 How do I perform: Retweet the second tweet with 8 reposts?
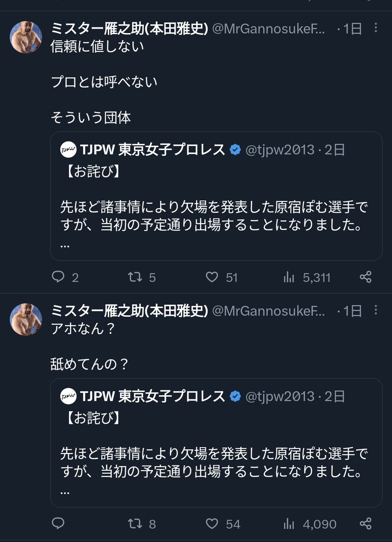(135, 523)
